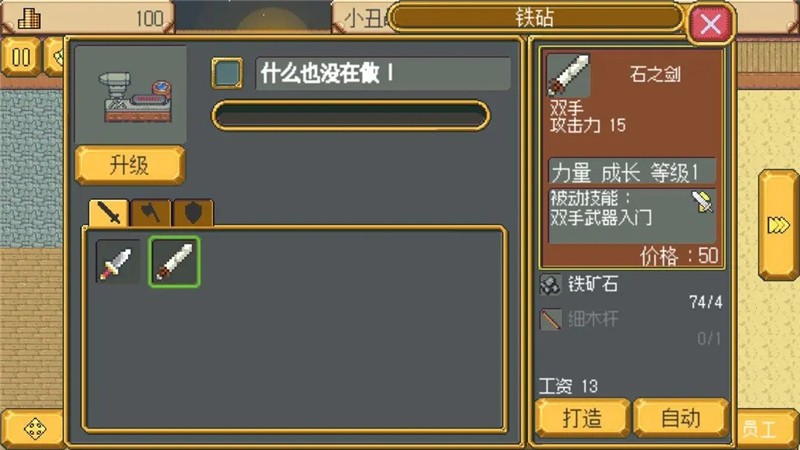This screenshot has width=800, height=450.
Task: Close the 铁砧 anvil window
Action: coord(710,23)
